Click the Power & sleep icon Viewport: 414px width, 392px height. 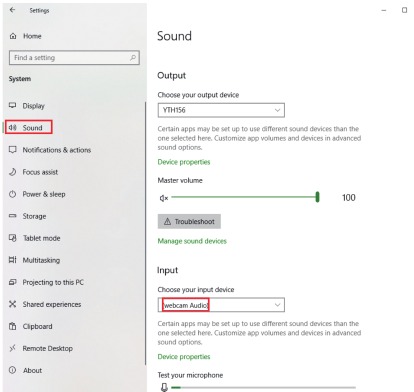pos(12,194)
